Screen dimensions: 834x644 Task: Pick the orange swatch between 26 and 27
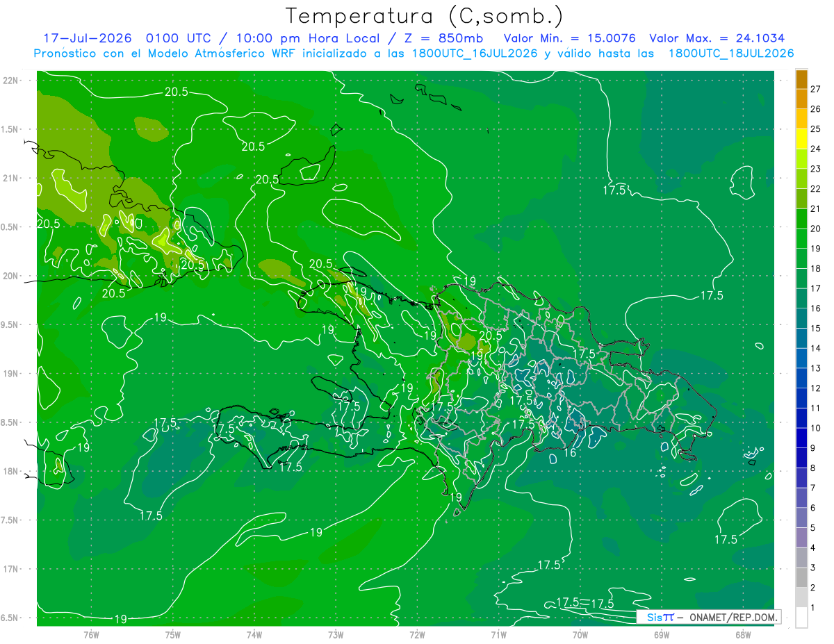pyautogui.click(x=801, y=99)
